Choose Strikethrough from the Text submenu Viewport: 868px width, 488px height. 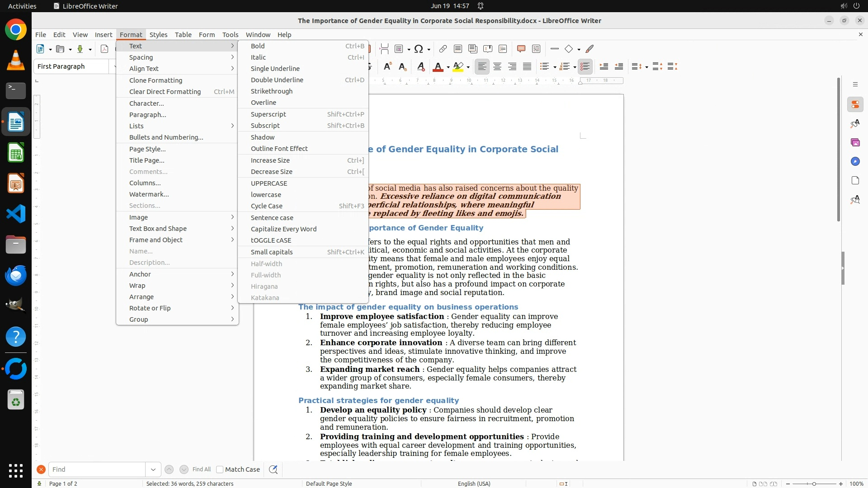pos(271,91)
